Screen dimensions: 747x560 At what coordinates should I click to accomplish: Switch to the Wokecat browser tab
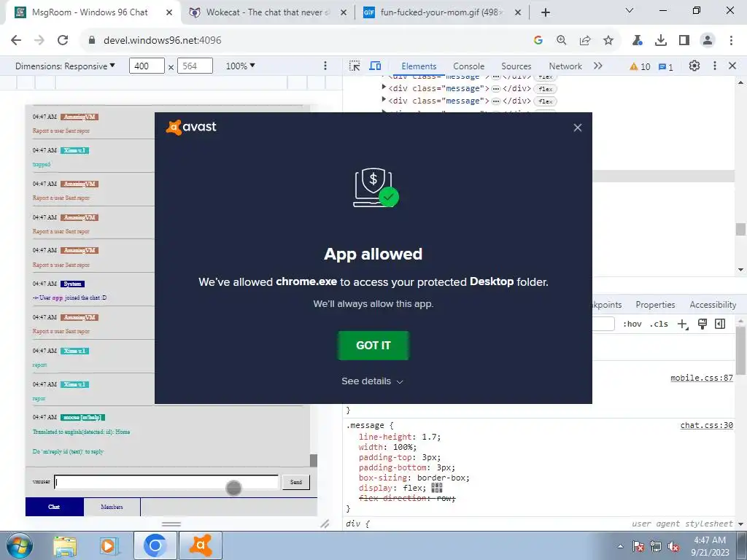click(x=267, y=12)
